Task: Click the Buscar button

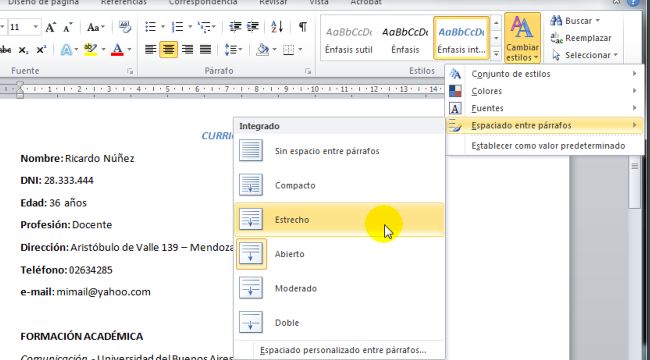Action: (x=575, y=20)
